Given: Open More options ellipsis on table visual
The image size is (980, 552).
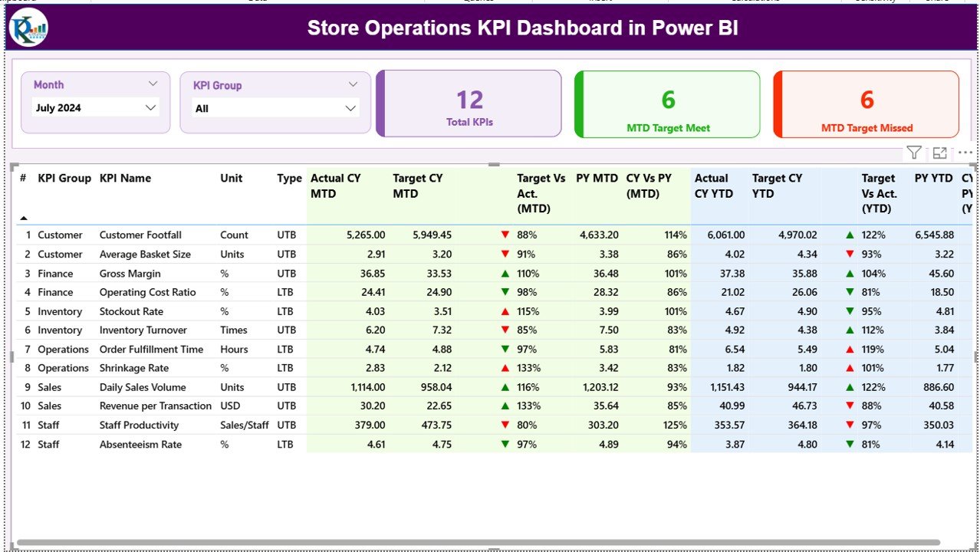Looking at the screenshot, I should click(x=965, y=153).
